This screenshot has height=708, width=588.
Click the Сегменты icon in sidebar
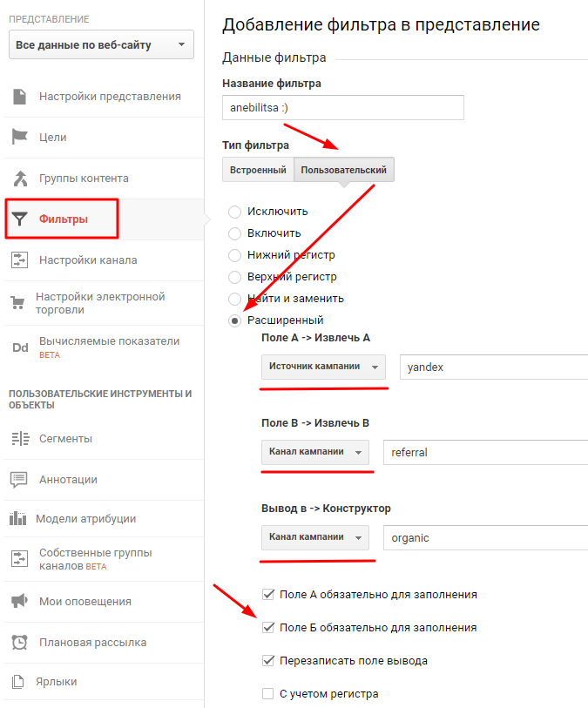point(19,438)
